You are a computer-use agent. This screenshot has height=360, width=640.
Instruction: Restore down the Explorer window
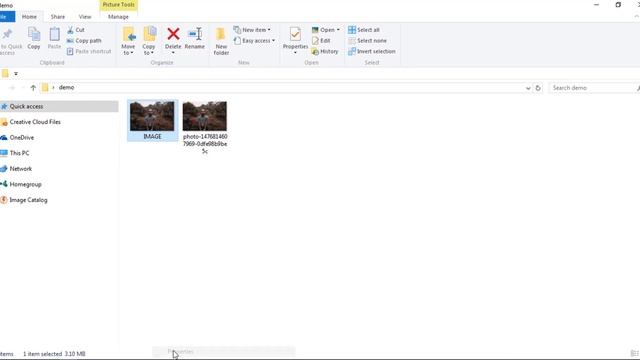[x=618, y=4]
